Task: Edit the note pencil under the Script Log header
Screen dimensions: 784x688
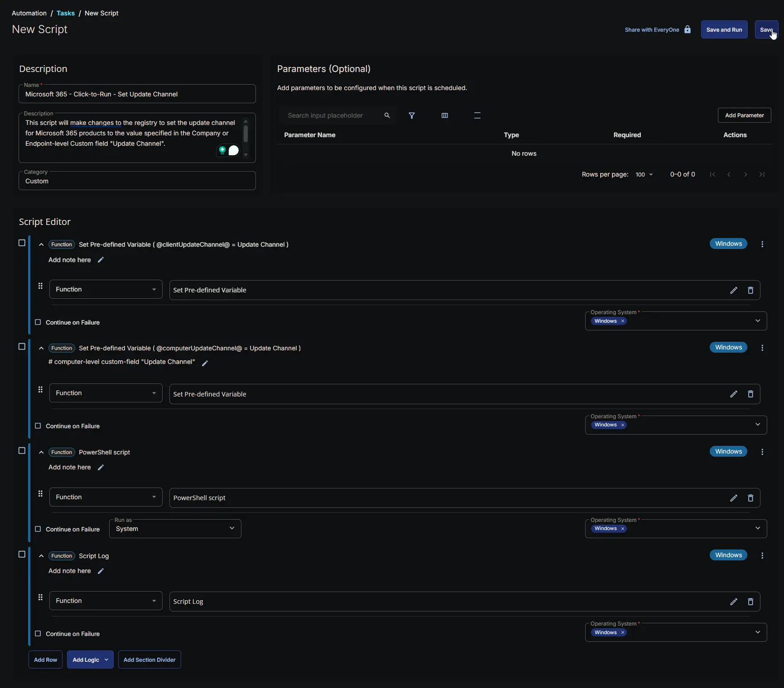Action: tap(101, 571)
